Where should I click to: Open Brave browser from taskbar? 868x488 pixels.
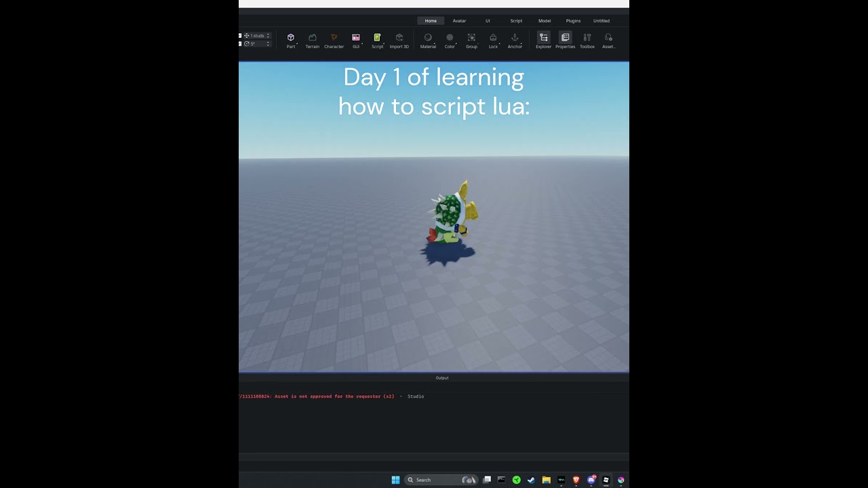(x=576, y=480)
